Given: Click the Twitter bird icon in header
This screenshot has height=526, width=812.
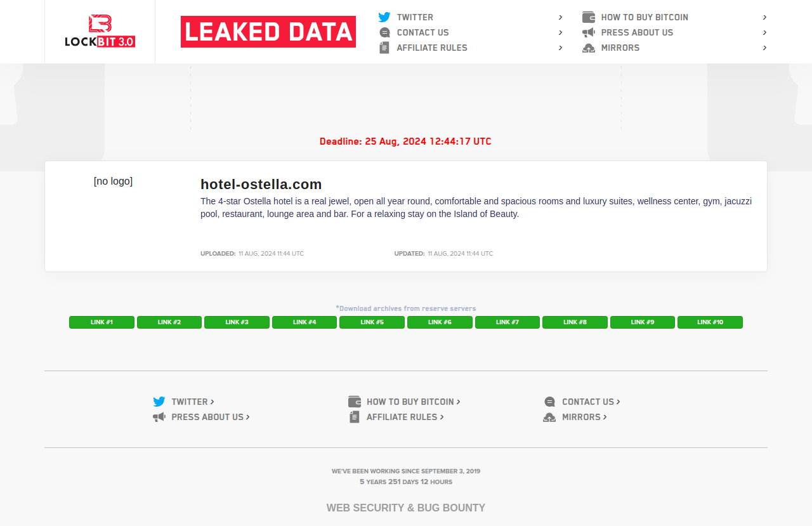Looking at the screenshot, I should [x=384, y=17].
